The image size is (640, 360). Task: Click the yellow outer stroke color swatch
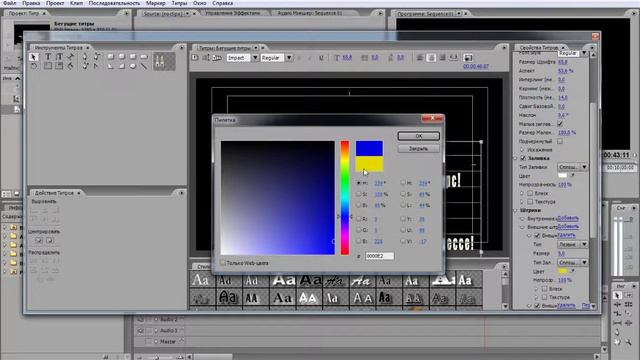(563, 271)
